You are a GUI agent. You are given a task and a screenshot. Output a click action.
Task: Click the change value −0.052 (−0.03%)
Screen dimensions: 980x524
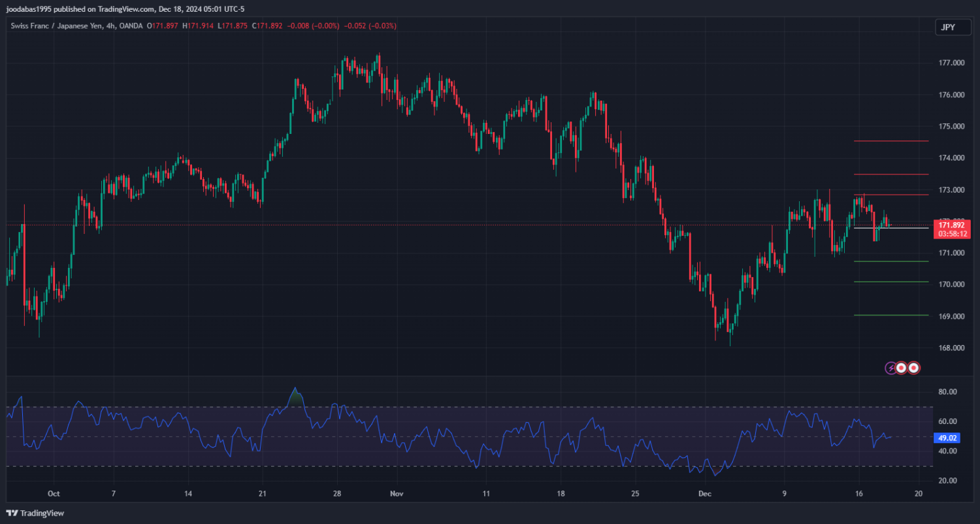click(x=369, y=26)
